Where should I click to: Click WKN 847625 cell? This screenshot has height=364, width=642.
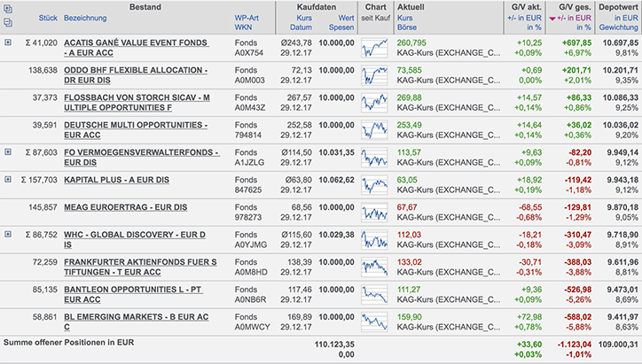248,190
